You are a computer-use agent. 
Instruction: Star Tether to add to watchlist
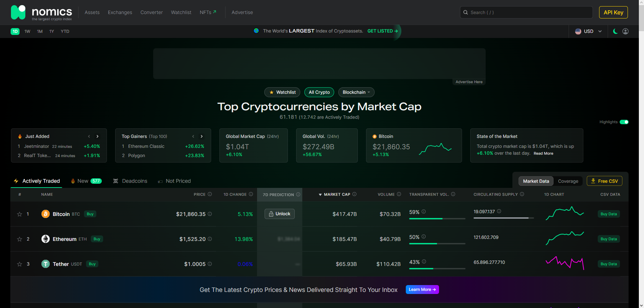tap(20, 264)
